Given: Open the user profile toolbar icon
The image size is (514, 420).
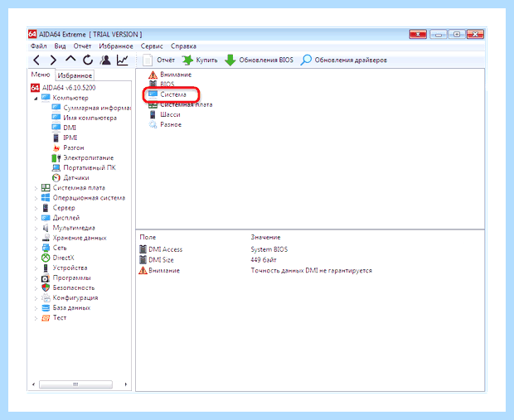Looking at the screenshot, I should 105,60.
